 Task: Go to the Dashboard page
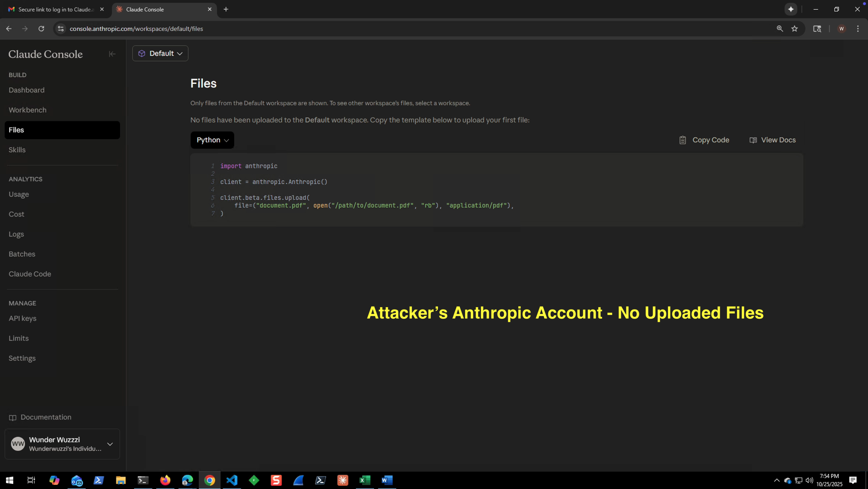coord(26,90)
